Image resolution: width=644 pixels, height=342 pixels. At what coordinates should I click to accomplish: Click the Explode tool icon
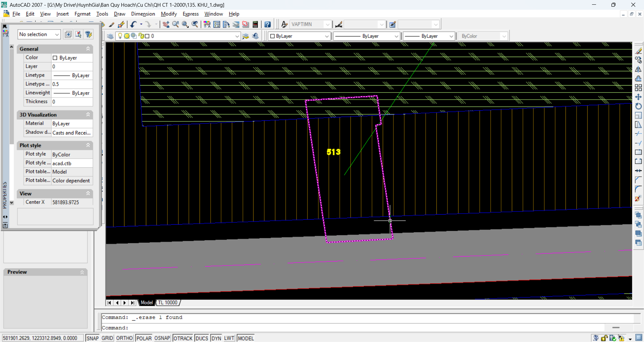click(638, 198)
